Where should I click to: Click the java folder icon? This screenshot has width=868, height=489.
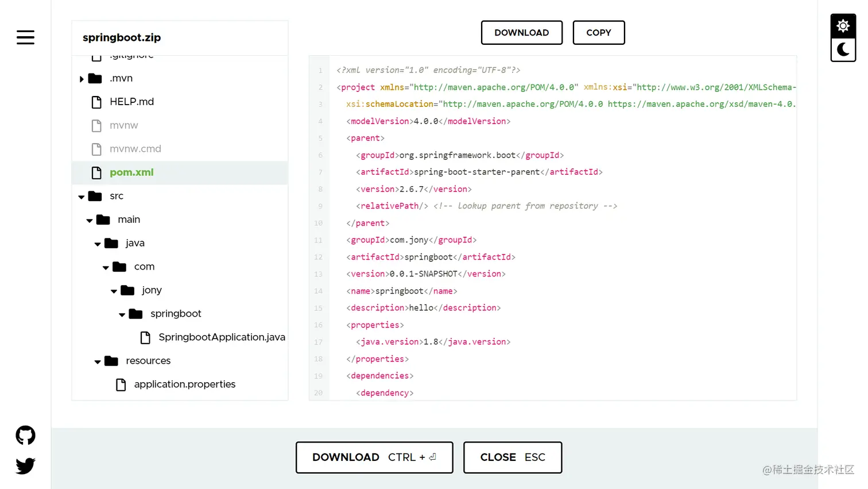point(111,244)
